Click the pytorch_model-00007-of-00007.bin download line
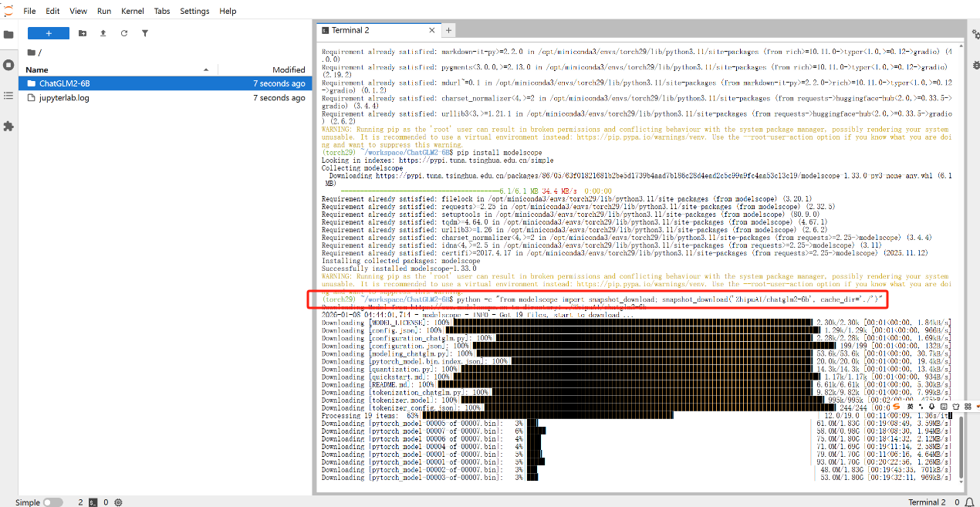This screenshot has height=507, width=980. (637, 431)
